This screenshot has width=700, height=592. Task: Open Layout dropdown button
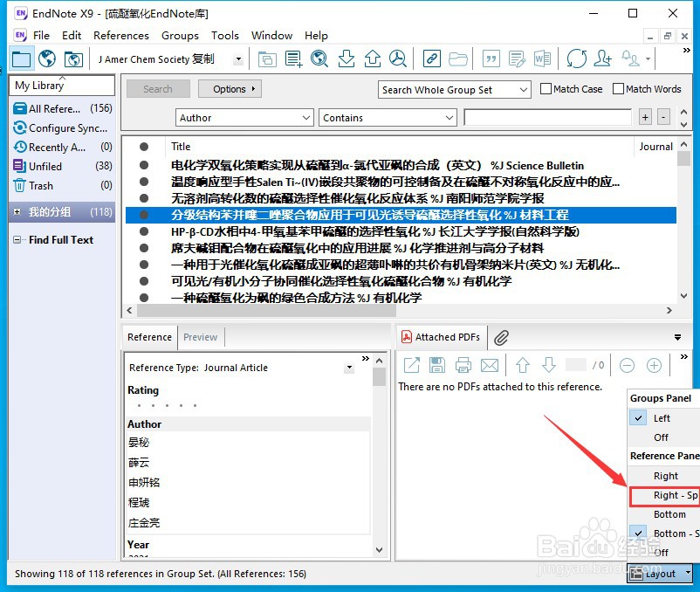tap(659, 574)
